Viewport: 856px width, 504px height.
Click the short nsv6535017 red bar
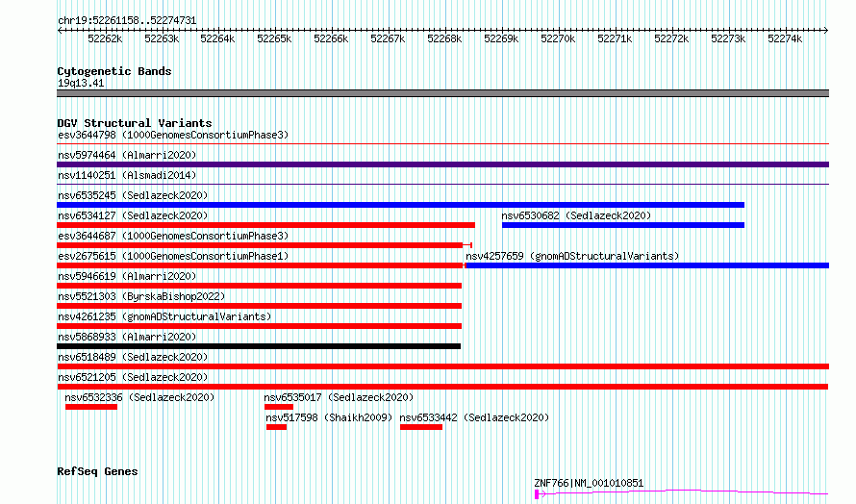click(x=279, y=407)
